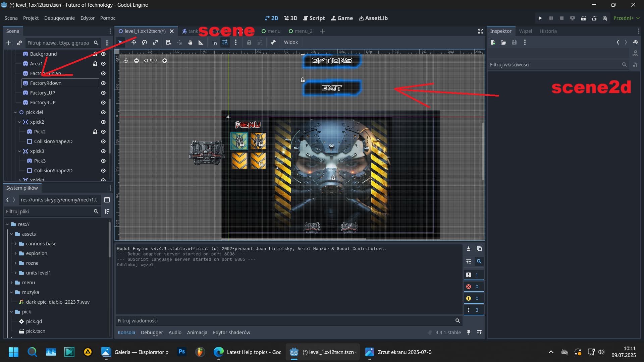Screen dimensions: 644x362
Task: Open Debugger bottom panel
Action: pos(152,333)
